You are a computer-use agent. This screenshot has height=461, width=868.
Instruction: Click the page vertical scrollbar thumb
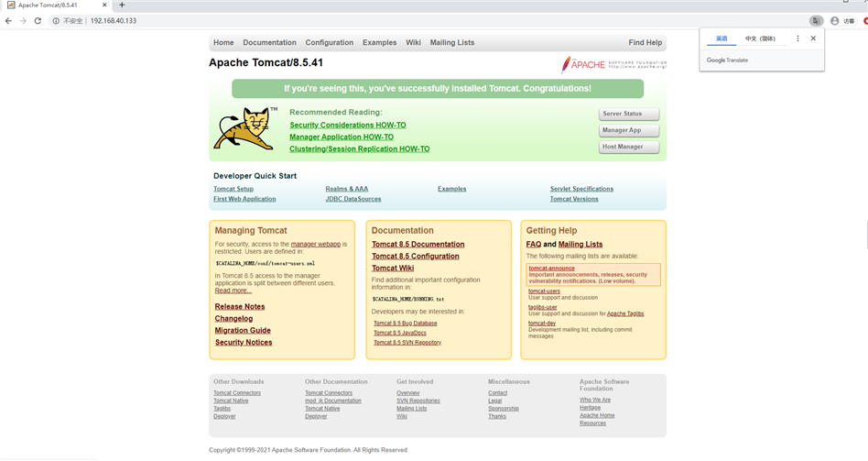[867, 235]
